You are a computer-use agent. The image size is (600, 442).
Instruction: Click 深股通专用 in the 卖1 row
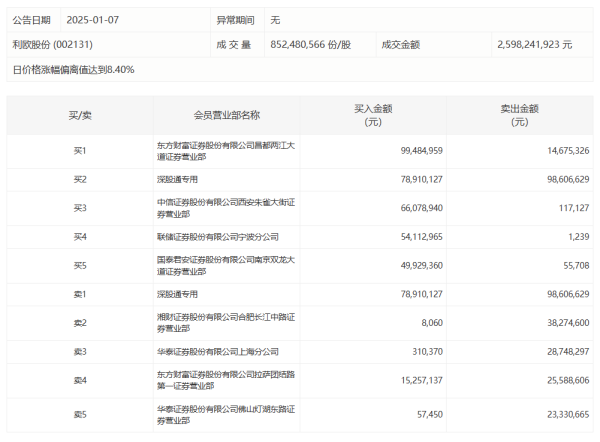(177, 294)
